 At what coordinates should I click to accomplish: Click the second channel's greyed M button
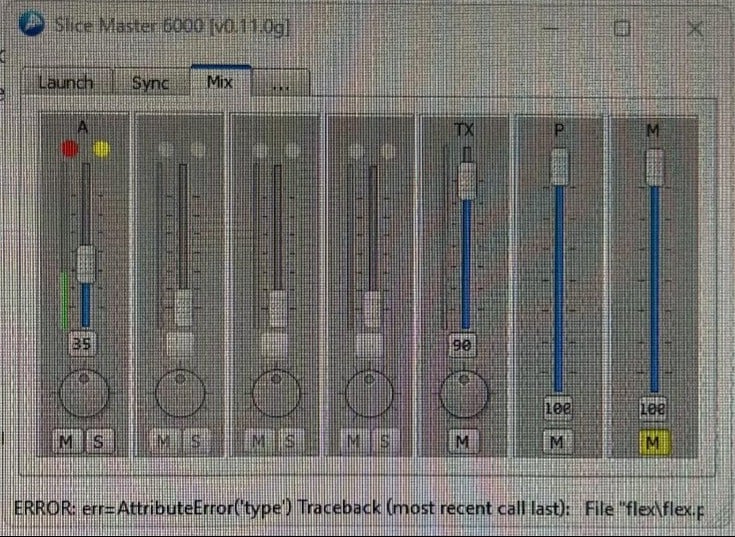pos(164,441)
